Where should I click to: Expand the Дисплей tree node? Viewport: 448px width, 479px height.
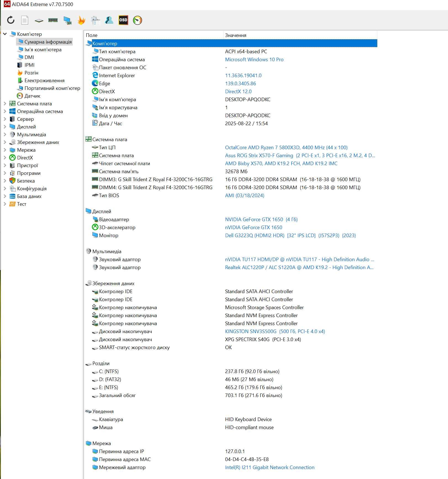(x=5, y=127)
